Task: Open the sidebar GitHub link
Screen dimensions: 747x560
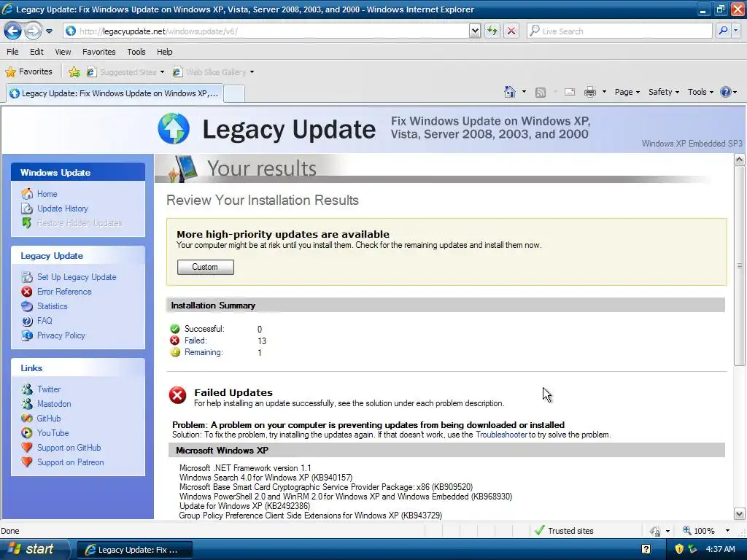Action: (x=49, y=419)
